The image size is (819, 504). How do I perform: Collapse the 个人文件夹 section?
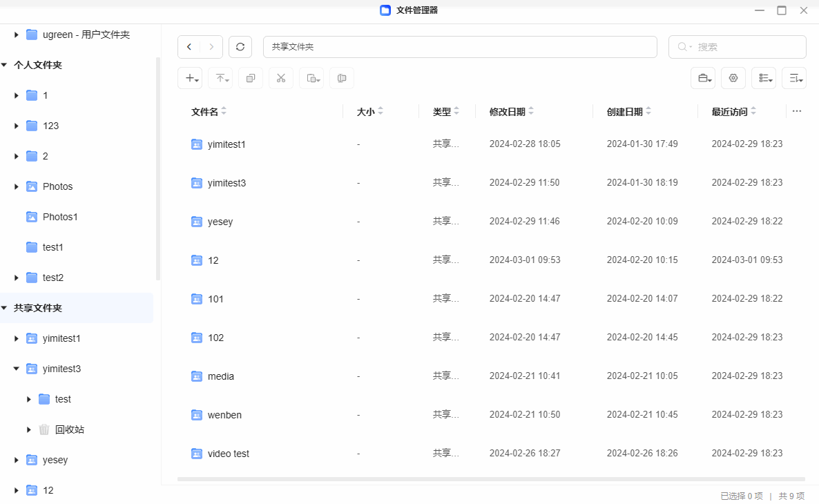pyautogui.click(x=4, y=65)
